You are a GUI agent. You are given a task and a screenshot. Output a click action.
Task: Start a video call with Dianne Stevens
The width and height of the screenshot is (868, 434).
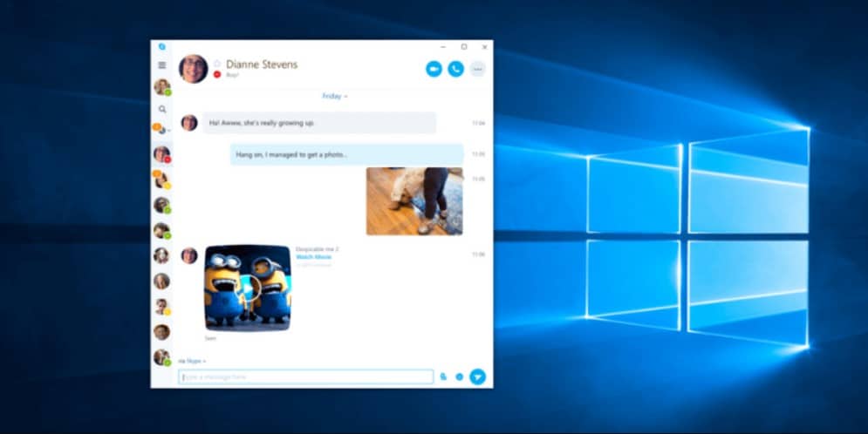click(434, 69)
